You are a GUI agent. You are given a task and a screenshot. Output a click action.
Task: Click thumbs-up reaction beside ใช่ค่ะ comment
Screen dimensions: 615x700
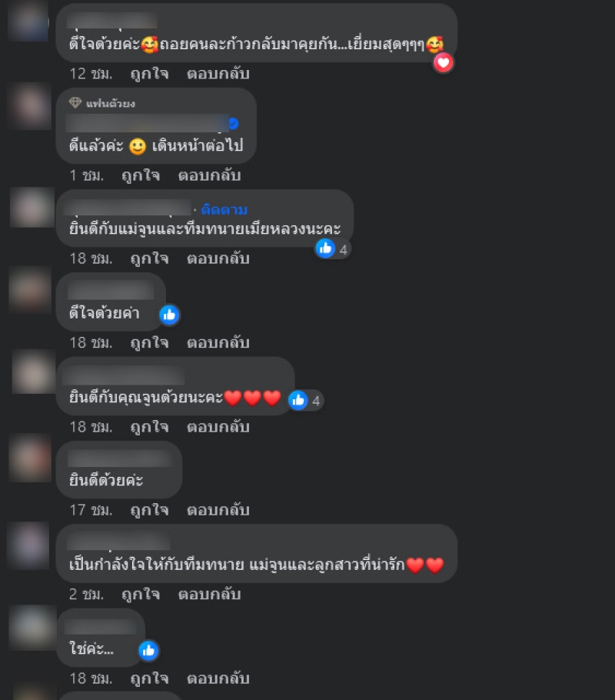point(148,651)
